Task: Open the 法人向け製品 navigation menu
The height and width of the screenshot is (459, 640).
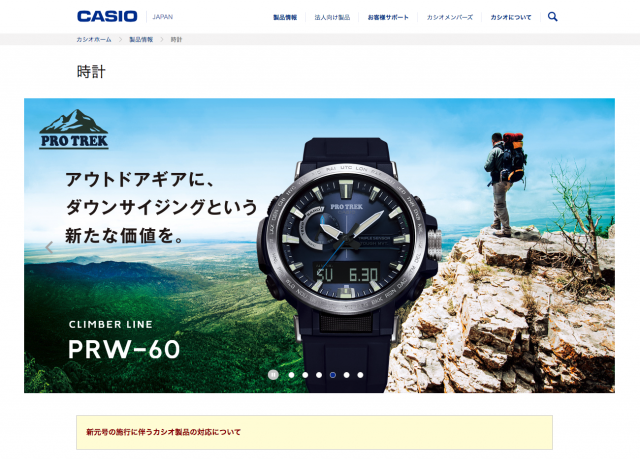Action: (x=332, y=17)
